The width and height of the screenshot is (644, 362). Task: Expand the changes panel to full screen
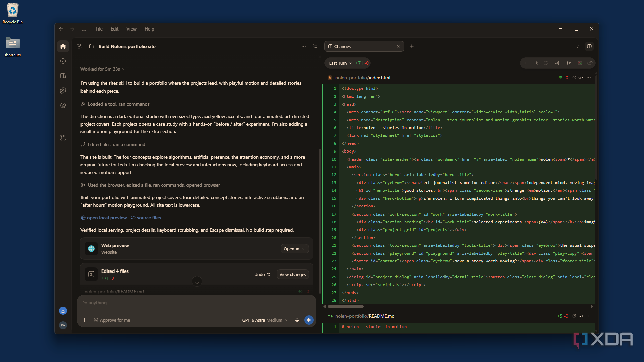point(578,46)
